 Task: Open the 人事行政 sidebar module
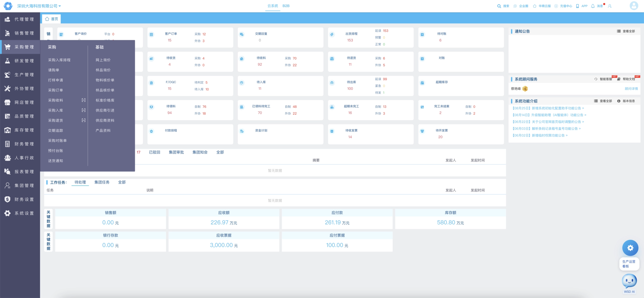click(20, 158)
